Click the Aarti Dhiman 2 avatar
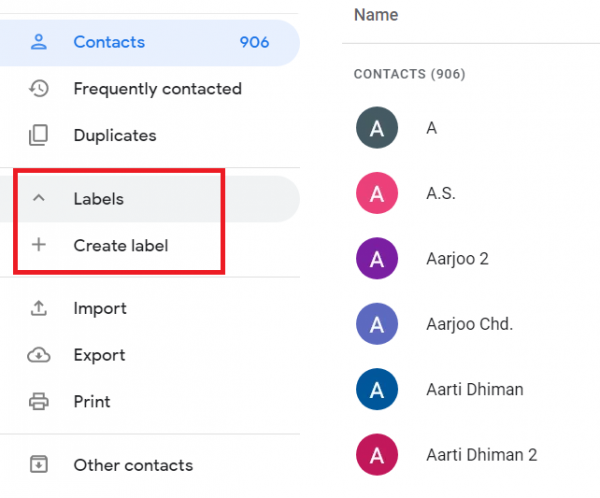This screenshot has height=498, width=600. (x=377, y=454)
